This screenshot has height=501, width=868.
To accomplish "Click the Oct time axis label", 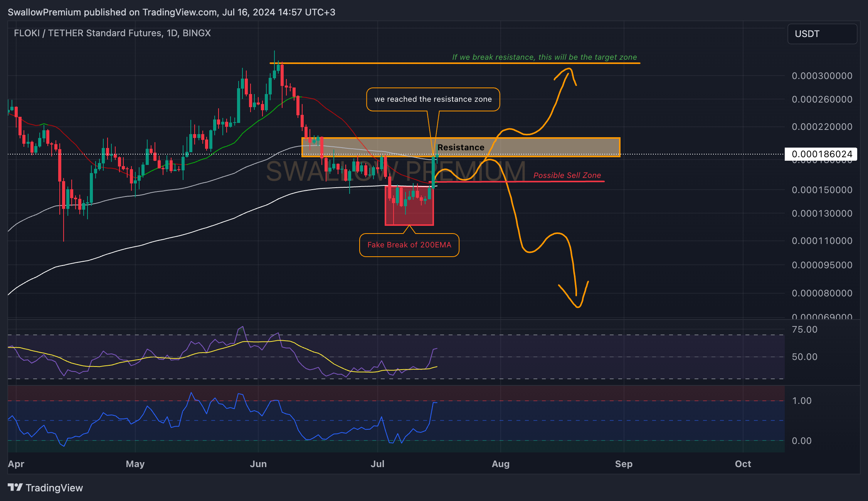I will (743, 464).
